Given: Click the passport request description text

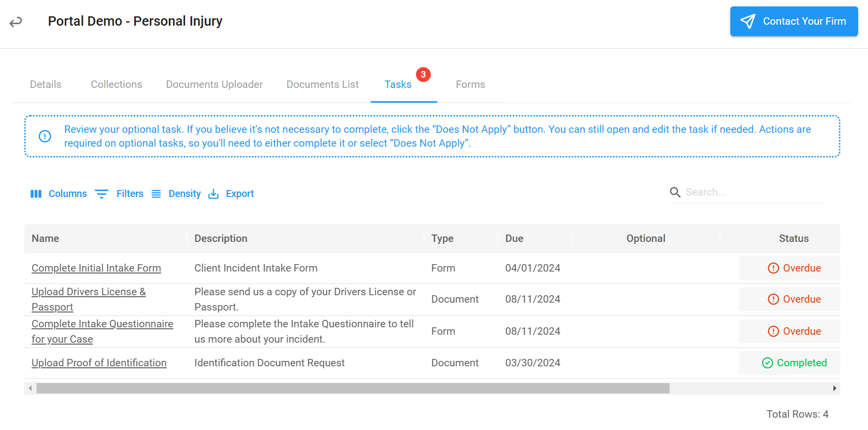Looking at the screenshot, I should tap(305, 299).
